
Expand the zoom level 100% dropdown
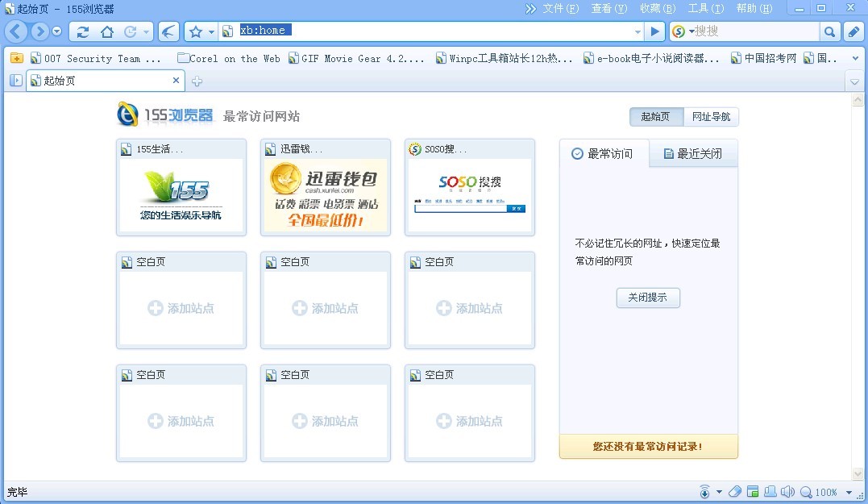point(849,492)
